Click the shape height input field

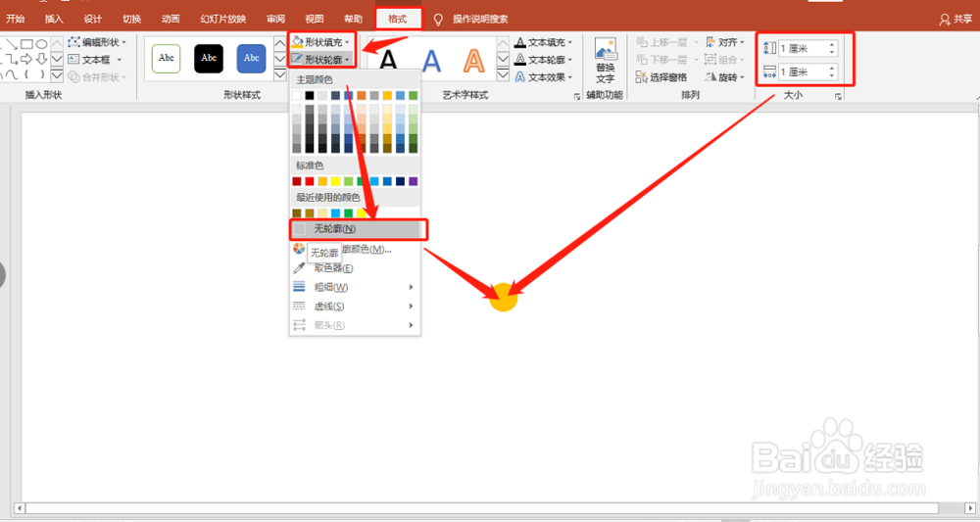pyautogui.click(x=803, y=48)
